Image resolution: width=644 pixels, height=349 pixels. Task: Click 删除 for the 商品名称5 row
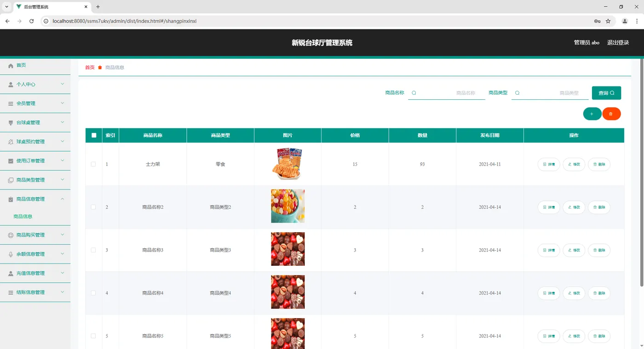pyautogui.click(x=599, y=336)
